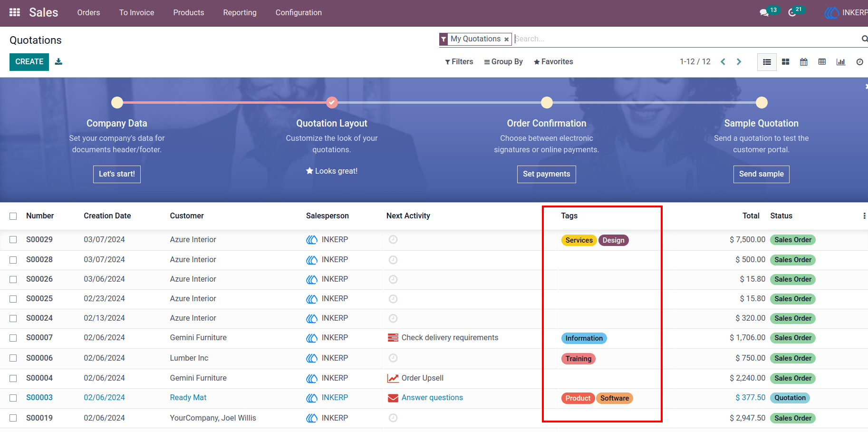Open the To Invoice menu
The height and width of the screenshot is (432, 868).
point(136,13)
